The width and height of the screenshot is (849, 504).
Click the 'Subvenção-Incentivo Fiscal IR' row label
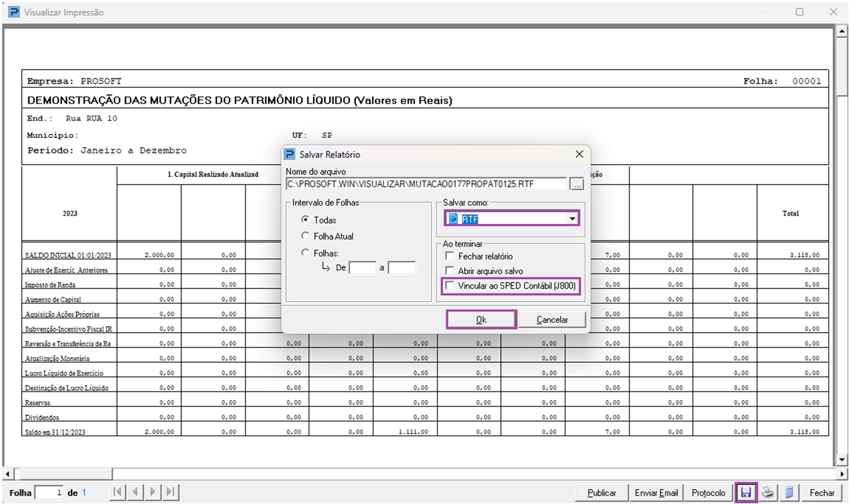click(x=69, y=329)
